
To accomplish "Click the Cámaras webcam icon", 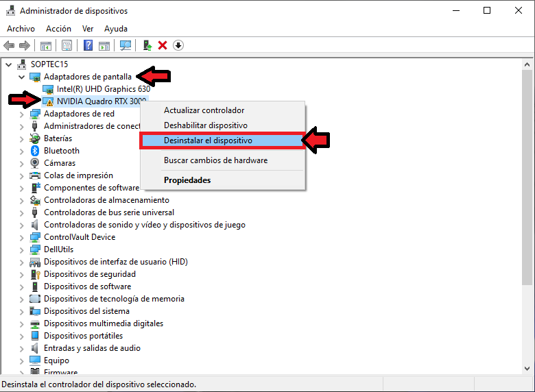I will tap(35, 163).
